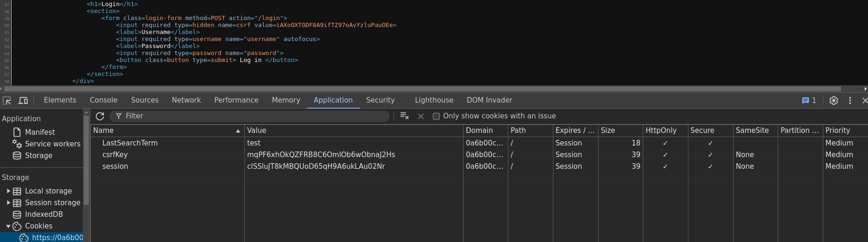Toggle the device toolbar icon
The image size is (868, 242).
point(23,100)
